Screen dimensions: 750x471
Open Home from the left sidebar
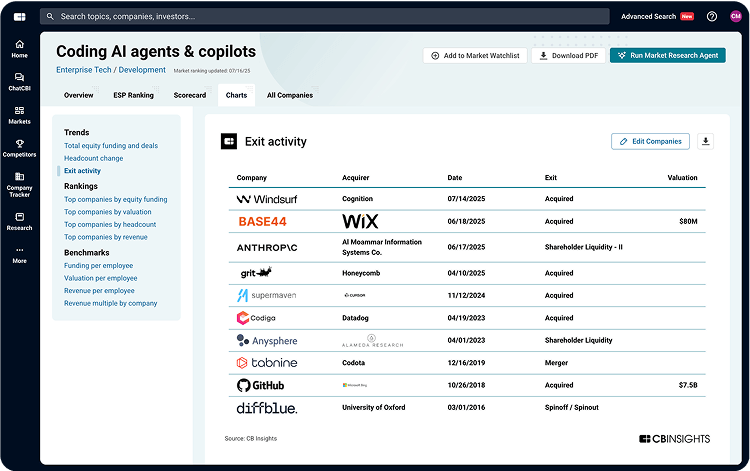[x=20, y=48]
